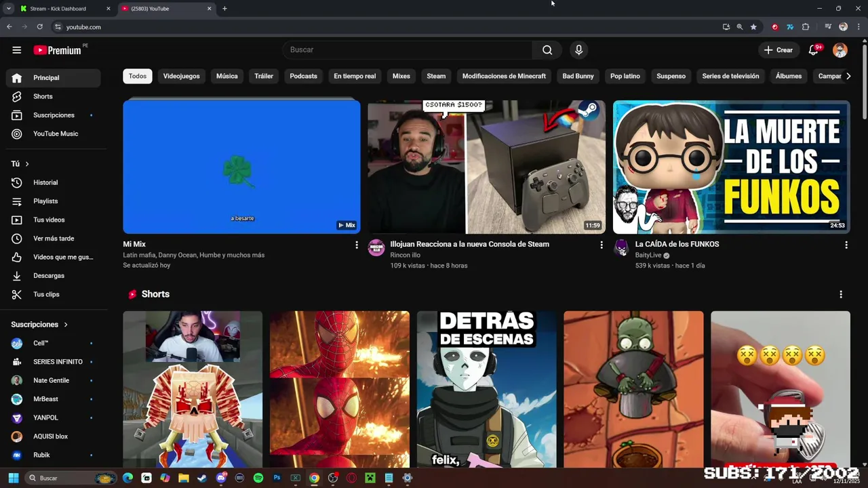The width and height of the screenshot is (868, 488).
Task: Open the Windows Start menu
Action: (14, 478)
